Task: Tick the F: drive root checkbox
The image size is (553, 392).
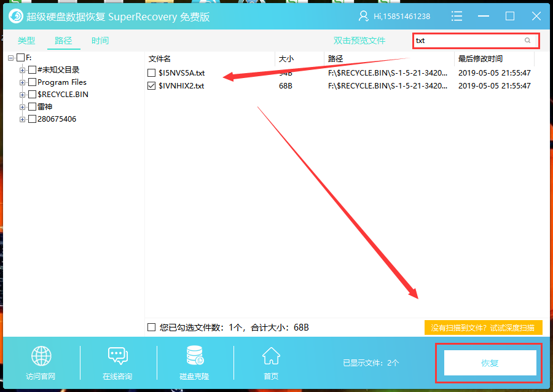Action: pyautogui.click(x=20, y=58)
